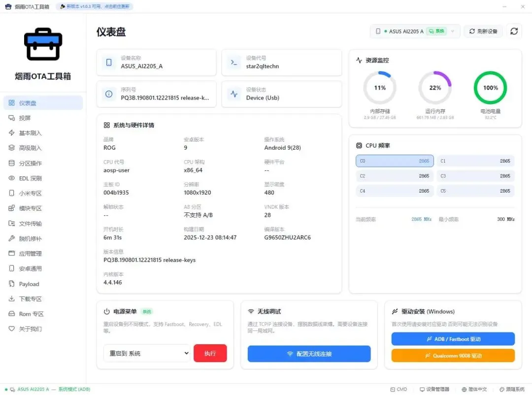Open the EDL 深刷 page
The width and height of the screenshot is (532, 395).
point(43,178)
